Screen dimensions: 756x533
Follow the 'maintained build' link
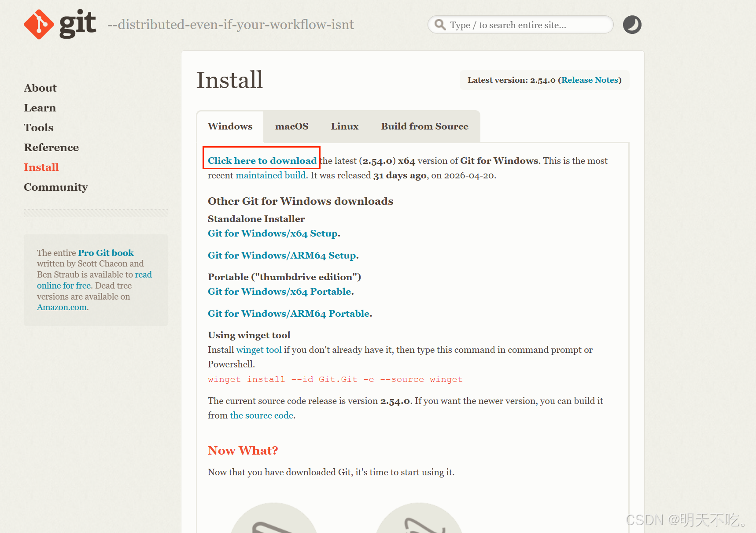tap(271, 175)
